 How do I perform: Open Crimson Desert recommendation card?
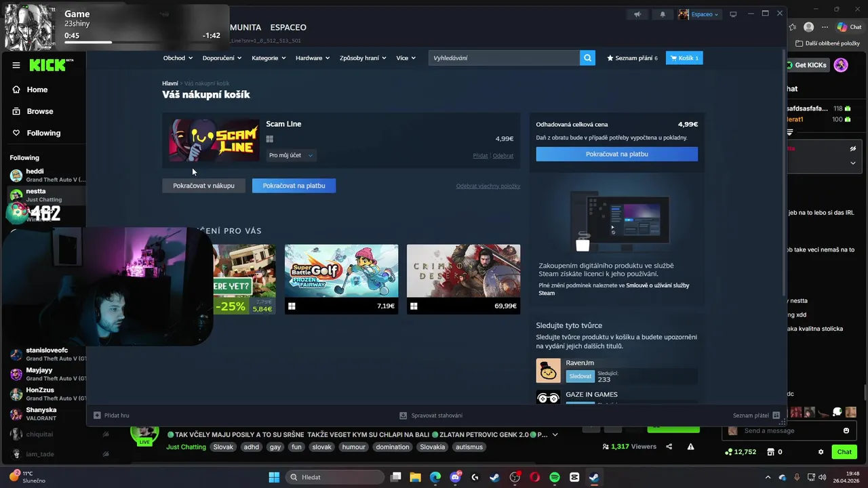point(464,279)
